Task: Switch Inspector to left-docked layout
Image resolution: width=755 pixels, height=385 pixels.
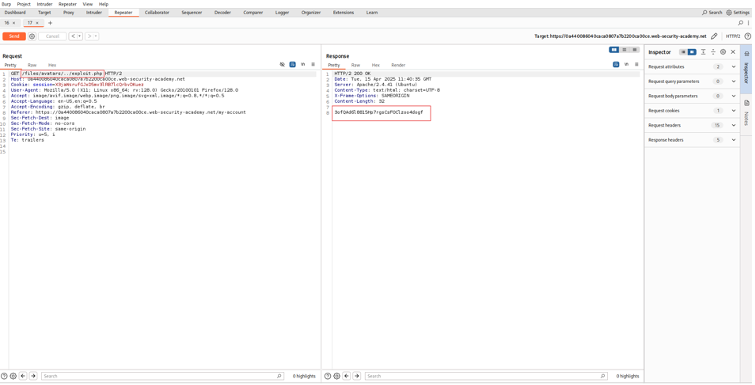Action: (683, 52)
